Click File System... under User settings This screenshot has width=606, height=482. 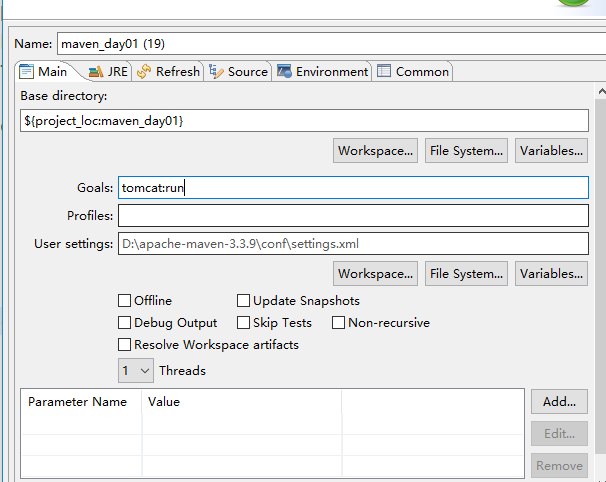pos(466,273)
